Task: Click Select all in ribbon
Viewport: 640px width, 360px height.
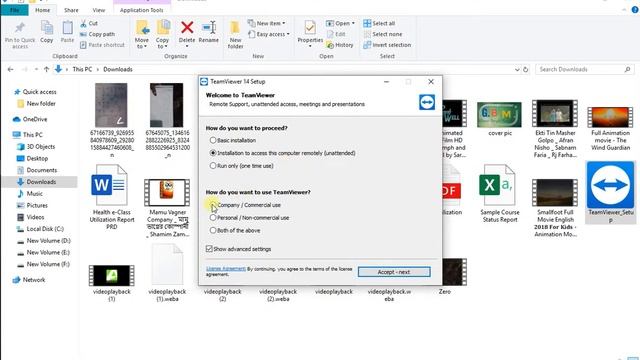Action: [379, 23]
